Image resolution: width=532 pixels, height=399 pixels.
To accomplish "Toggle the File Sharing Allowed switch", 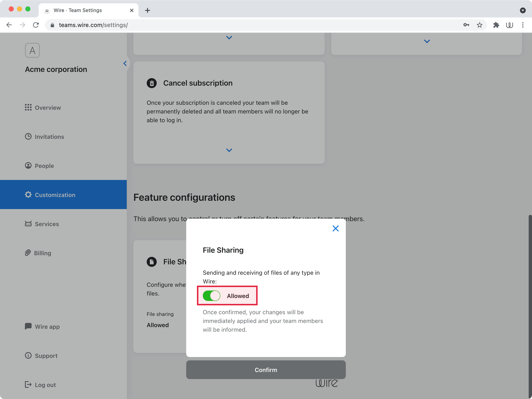I will 211,296.
